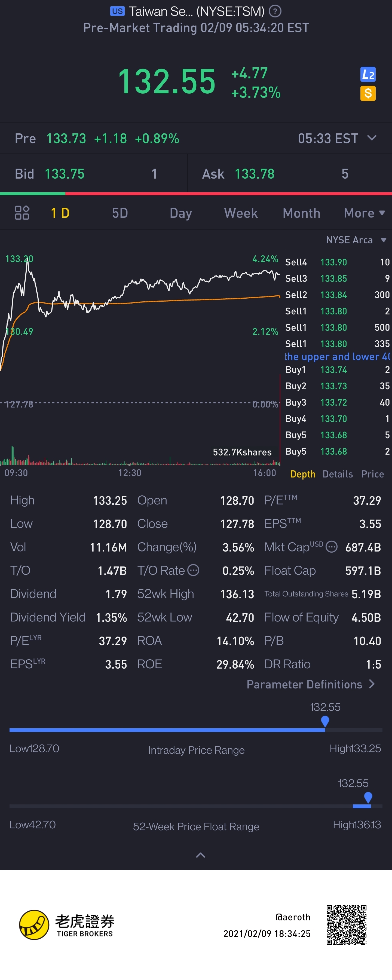Select the Details tab
392x980 pixels.
tap(338, 474)
